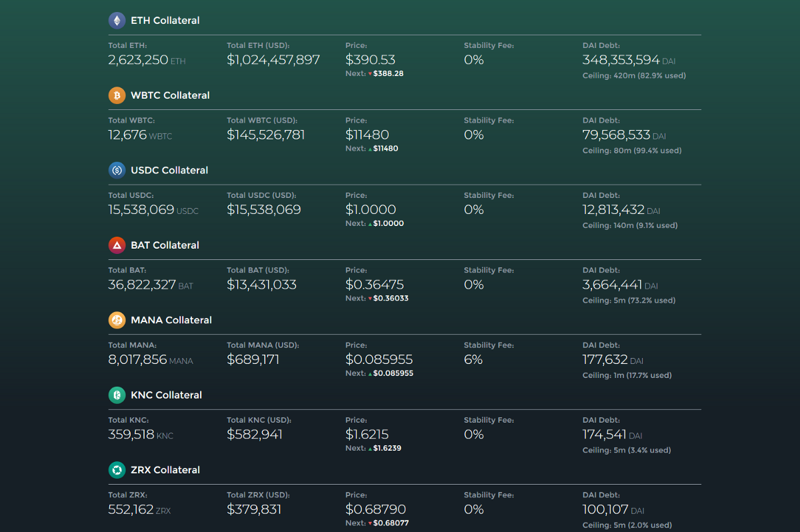Screen dimensions: 800x532
Task: Click MANA DAI debt 177,632
Action: click(605, 360)
